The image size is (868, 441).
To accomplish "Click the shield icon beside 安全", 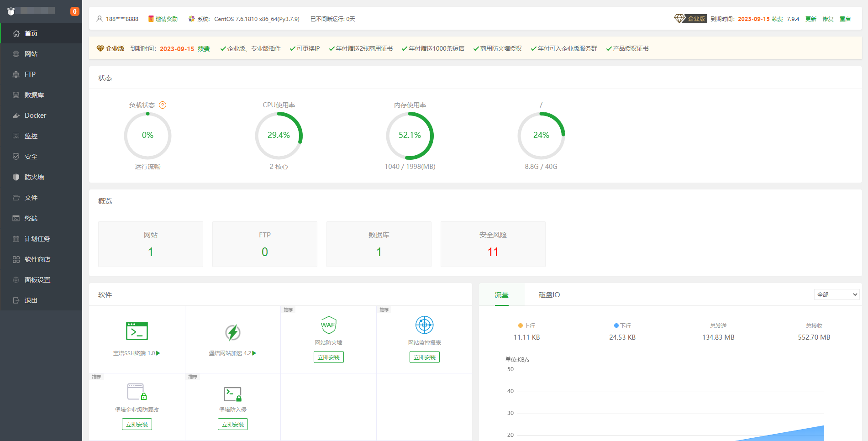I will (16, 157).
